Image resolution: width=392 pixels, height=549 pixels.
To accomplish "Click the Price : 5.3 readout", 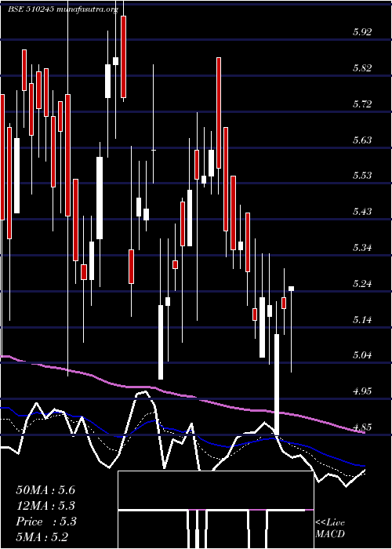I will coord(45,522).
